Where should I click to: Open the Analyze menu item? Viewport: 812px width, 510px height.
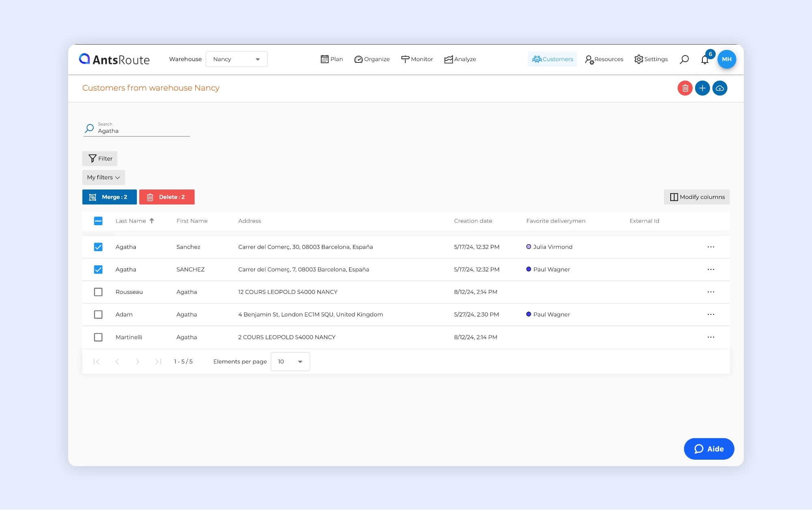coord(460,59)
